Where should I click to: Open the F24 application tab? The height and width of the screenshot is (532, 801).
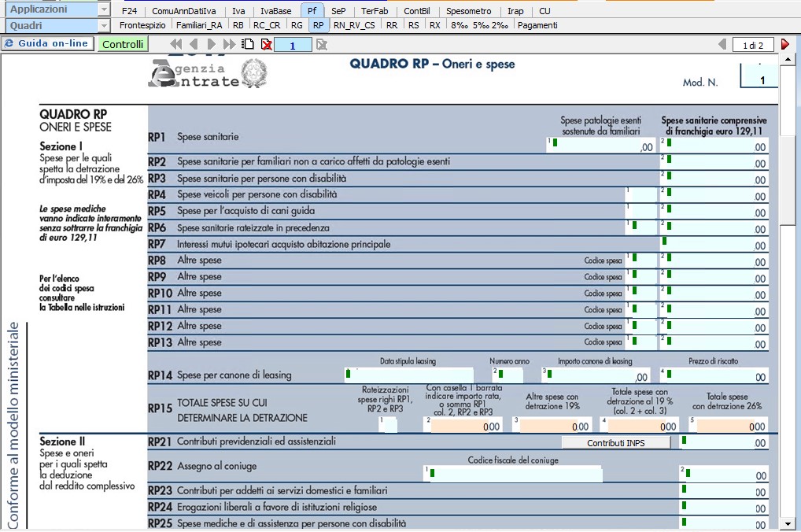click(x=129, y=11)
